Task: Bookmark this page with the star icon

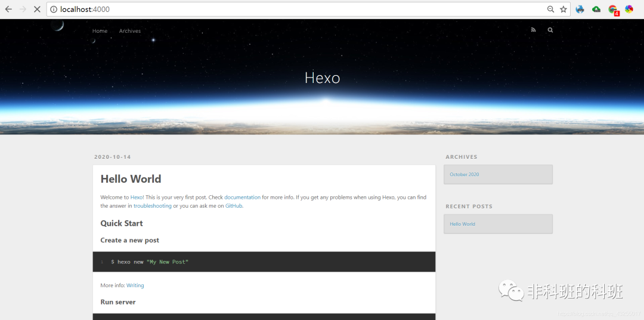Action: pyautogui.click(x=563, y=9)
